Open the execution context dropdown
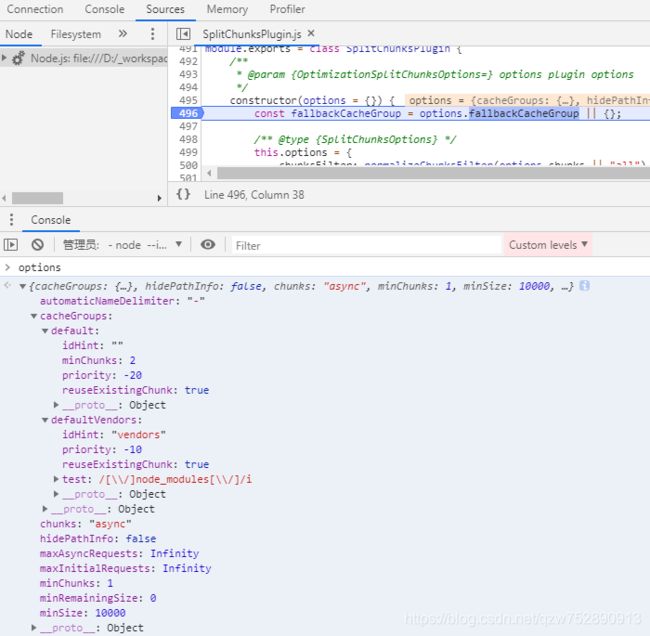The height and width of the screenshot is (636, 650). [x=122, y=245]
